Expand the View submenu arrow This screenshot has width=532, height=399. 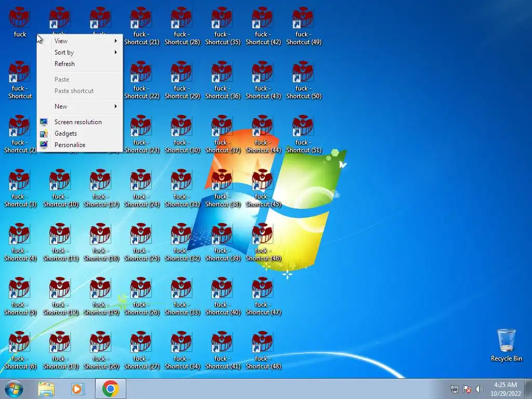pyautogui.click(x=116, y=41)
